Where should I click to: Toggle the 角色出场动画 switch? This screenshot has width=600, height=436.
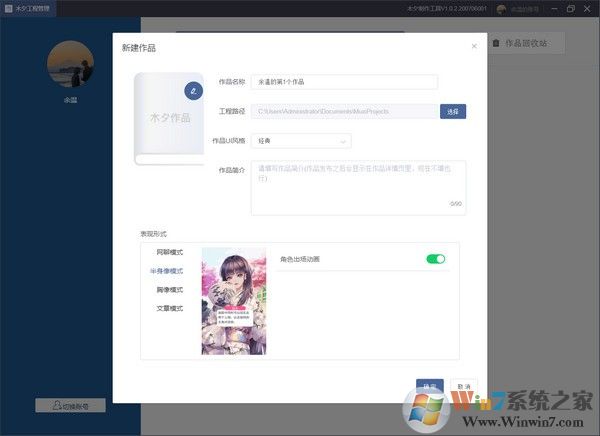point(436,259)
